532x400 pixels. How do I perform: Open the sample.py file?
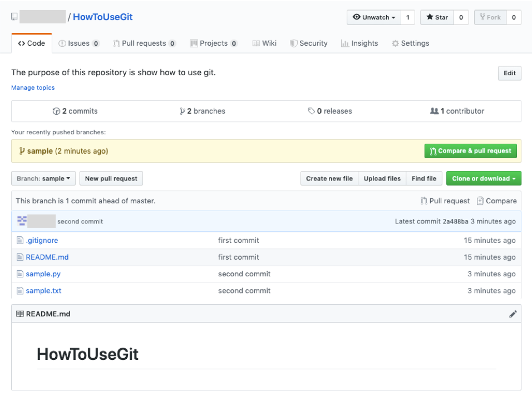pyautogui.click(x=43, y=274)
